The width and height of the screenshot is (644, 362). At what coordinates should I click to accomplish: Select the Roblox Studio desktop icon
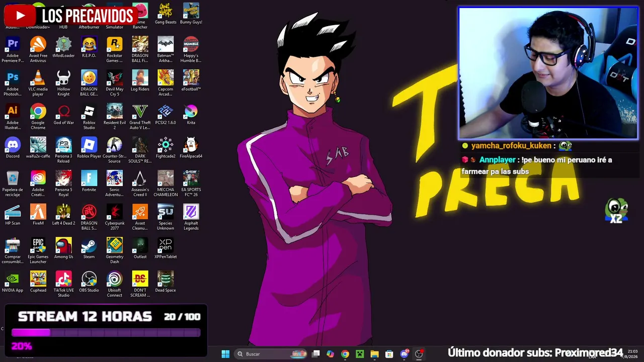coord(89,117)
